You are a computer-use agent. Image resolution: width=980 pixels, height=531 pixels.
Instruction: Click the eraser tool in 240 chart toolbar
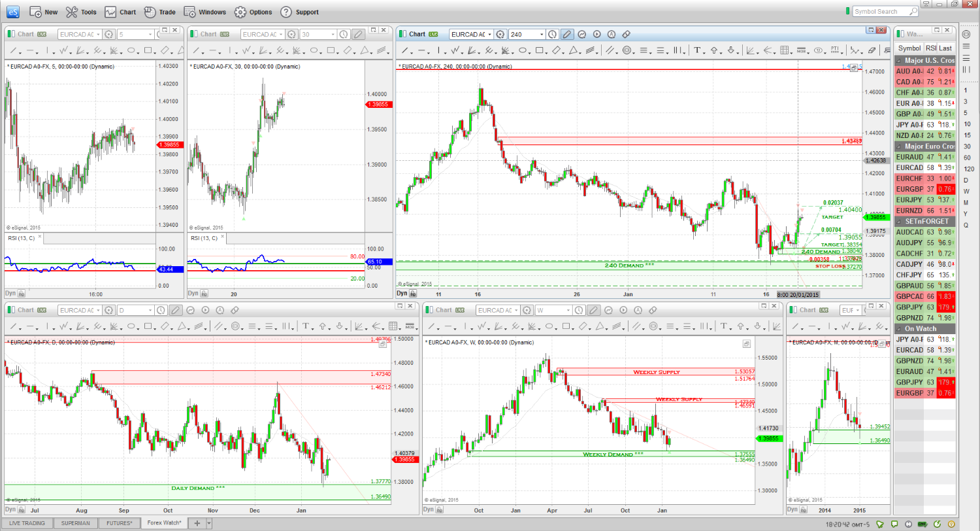(x=872, y=50)
